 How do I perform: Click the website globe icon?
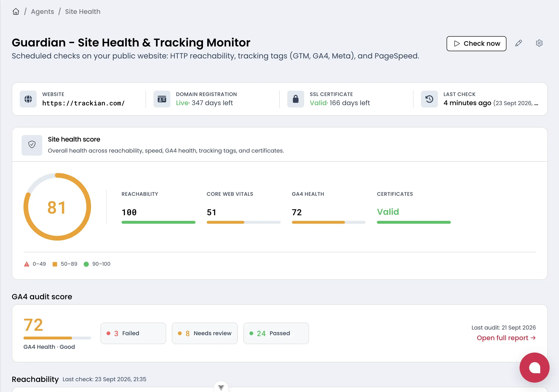(x=28, y=99)
